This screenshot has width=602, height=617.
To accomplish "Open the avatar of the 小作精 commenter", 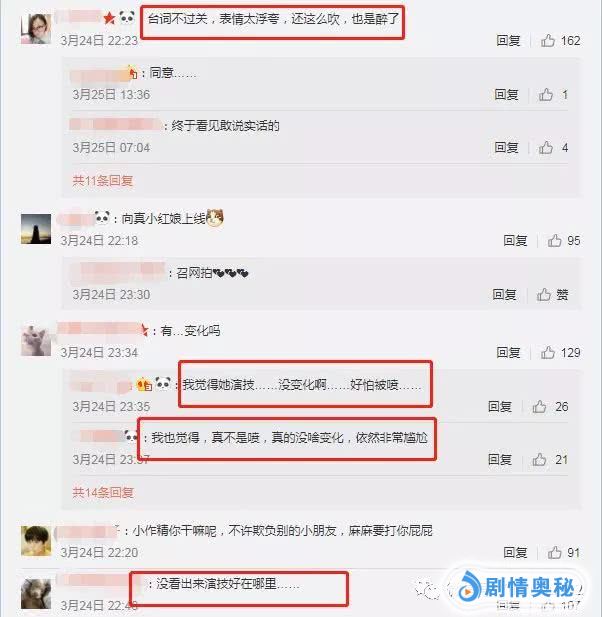I will point(36,541).
